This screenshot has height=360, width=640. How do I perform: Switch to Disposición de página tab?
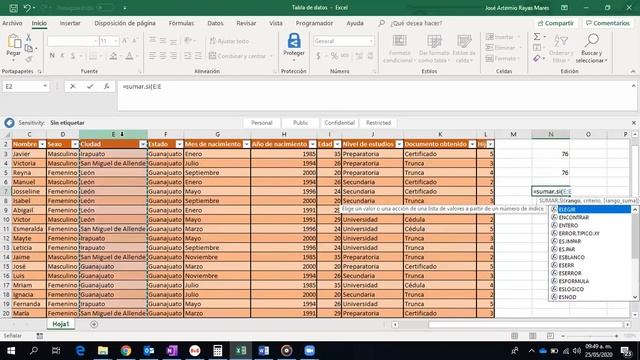pos(125,23)
